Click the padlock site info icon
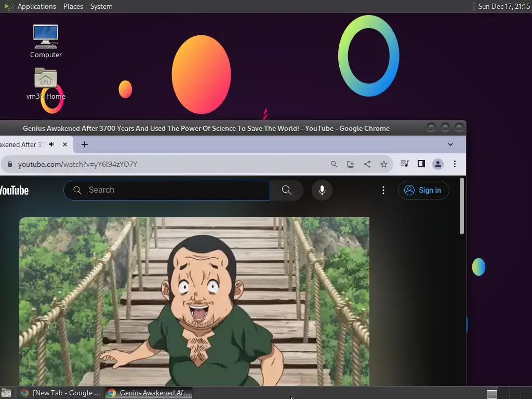The image size is (532, 399). tap(10, 164)
